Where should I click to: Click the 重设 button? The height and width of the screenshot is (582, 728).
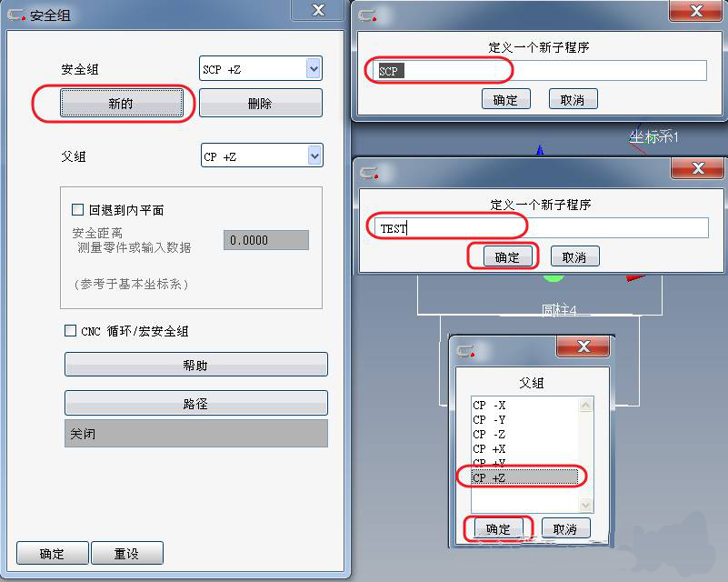(126, 553)
